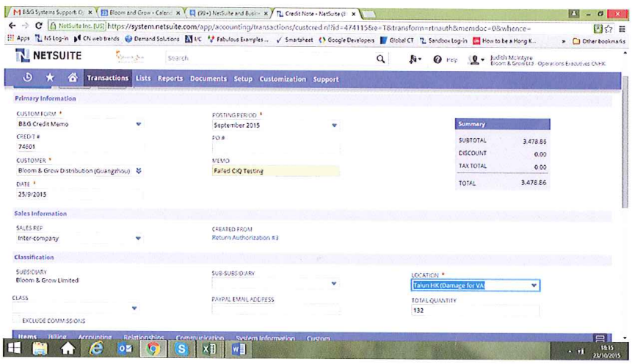Open Word from the taskbar

(x=239, y=349)
